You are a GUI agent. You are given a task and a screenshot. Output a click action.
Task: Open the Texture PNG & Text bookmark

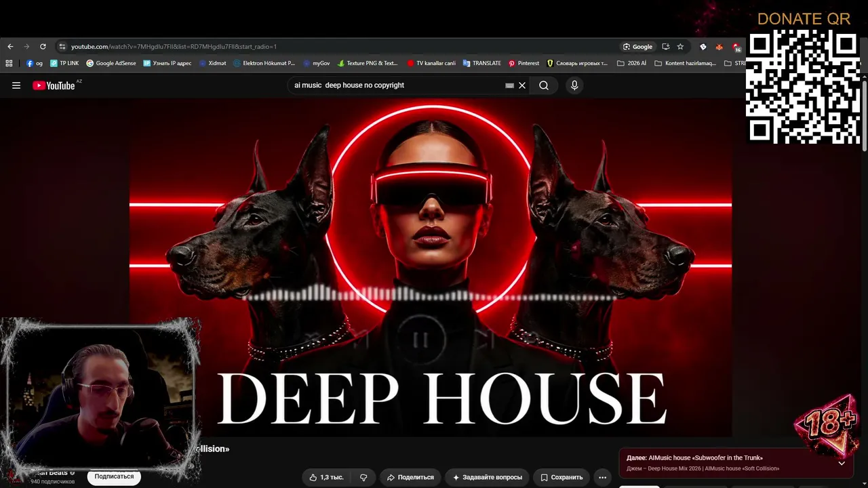click(x=368, y=63)
